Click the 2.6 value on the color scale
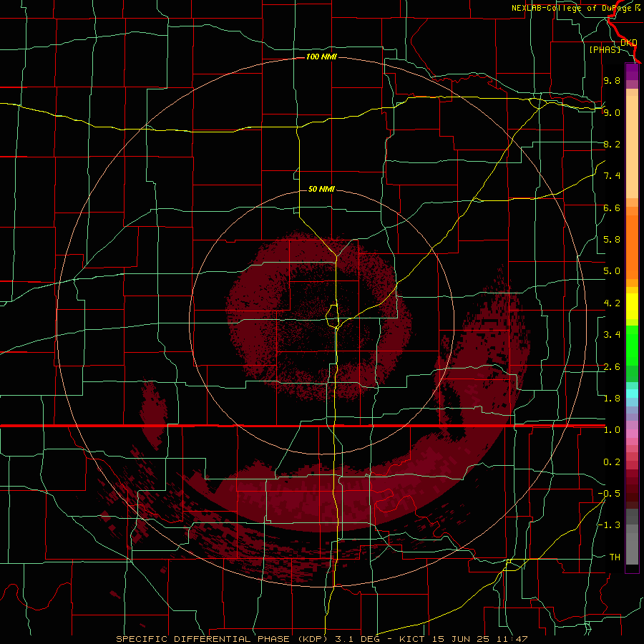The image size is (644, 644). (612, 366)
